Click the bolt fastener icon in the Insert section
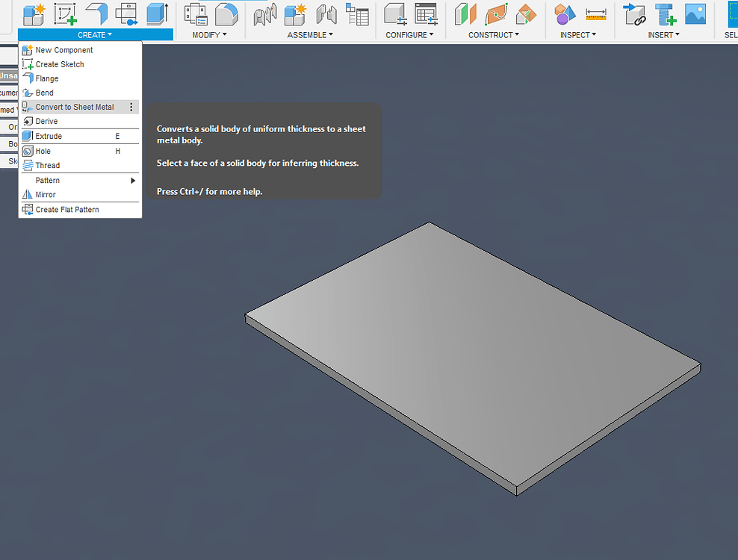 tap(664, 15)
